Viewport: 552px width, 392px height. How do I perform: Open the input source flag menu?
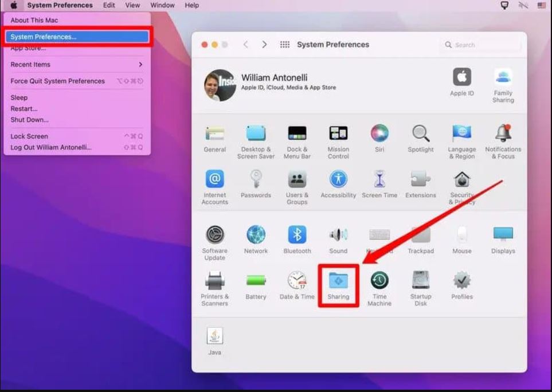(542, 5)
